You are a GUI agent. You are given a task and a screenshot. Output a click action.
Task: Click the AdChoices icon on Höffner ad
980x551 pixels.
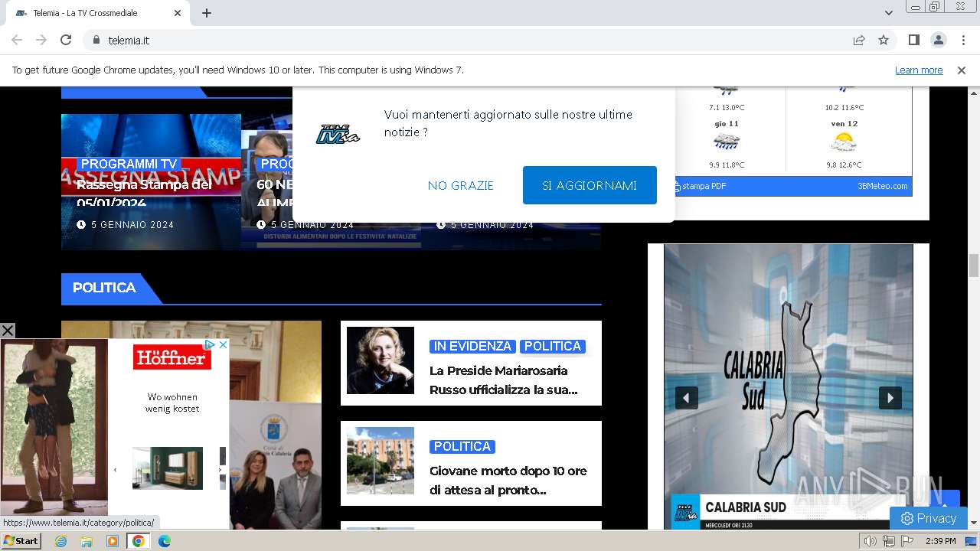[x=210, y=345]
